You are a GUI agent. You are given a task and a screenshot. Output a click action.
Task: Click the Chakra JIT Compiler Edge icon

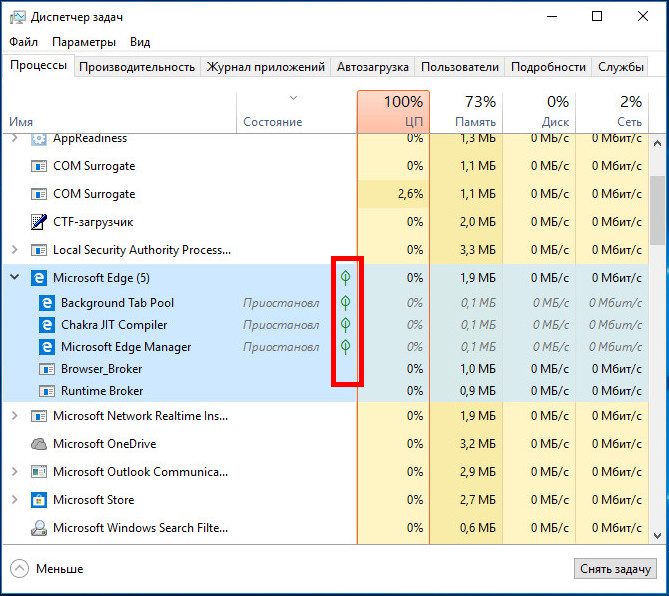(x=47, y=325)
